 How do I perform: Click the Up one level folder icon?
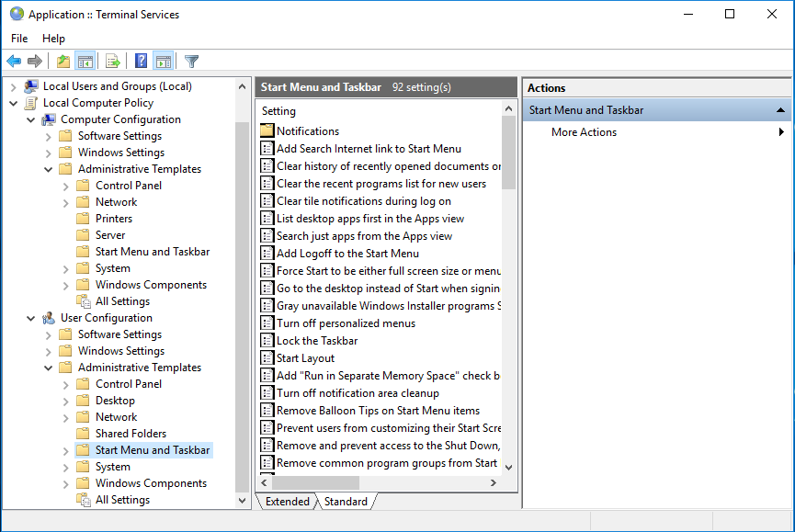[62, 62]
